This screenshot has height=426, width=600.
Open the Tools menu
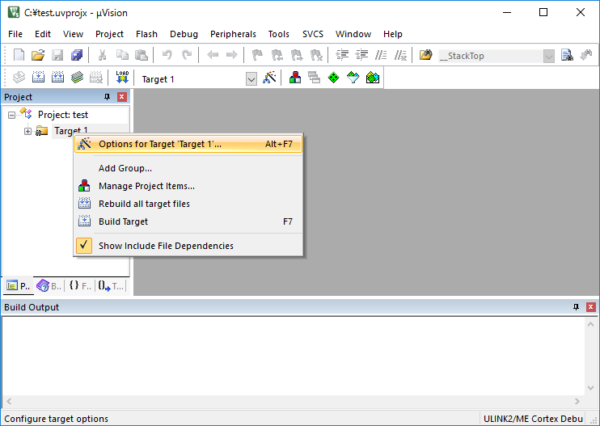click(x=279, y=34)
